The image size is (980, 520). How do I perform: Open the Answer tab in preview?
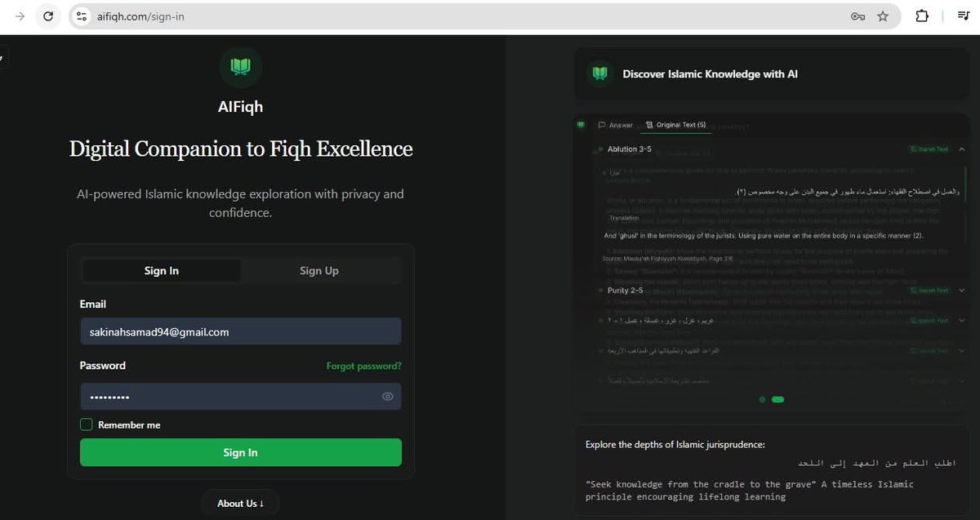pos(616,125)
